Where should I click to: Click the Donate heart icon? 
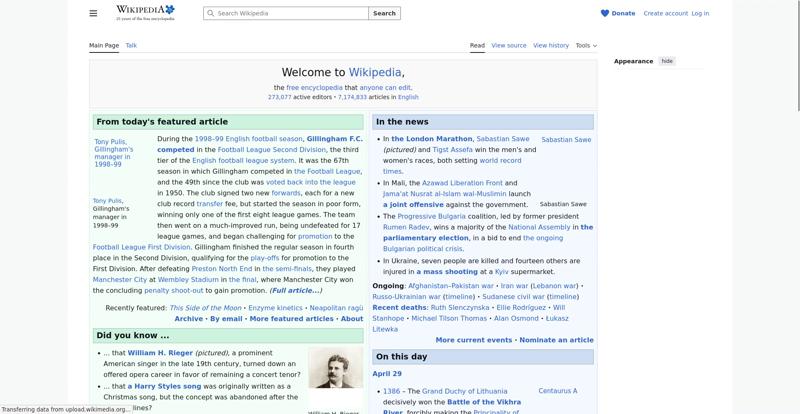[x=605, y=13]
